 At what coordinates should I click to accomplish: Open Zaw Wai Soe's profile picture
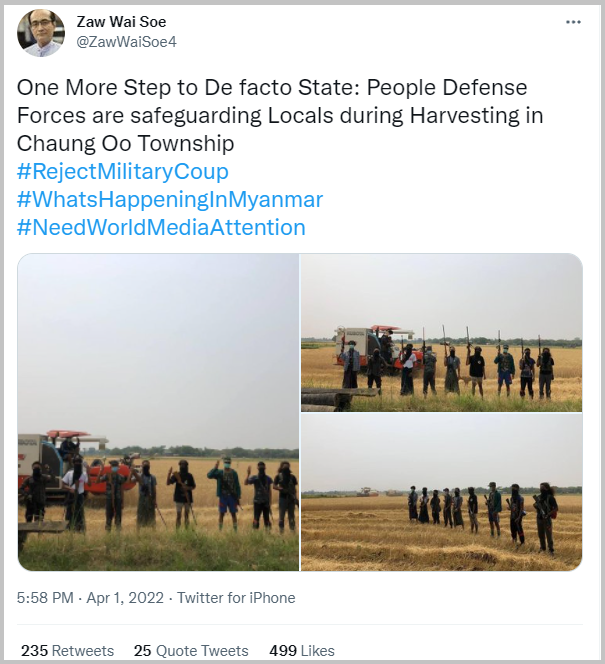41,33
